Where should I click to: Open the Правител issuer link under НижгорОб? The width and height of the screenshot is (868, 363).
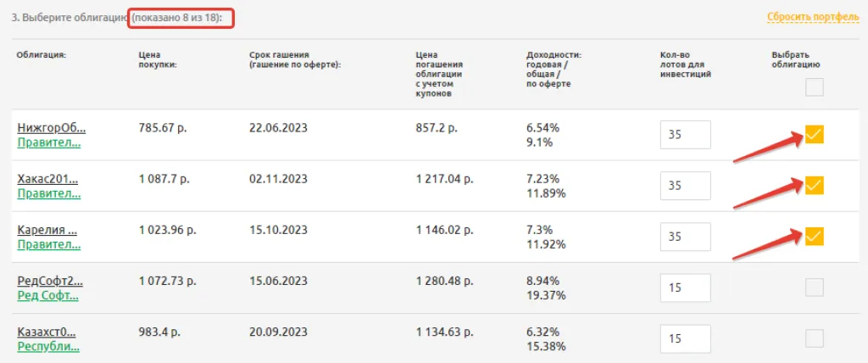click(x=49, y=142)
